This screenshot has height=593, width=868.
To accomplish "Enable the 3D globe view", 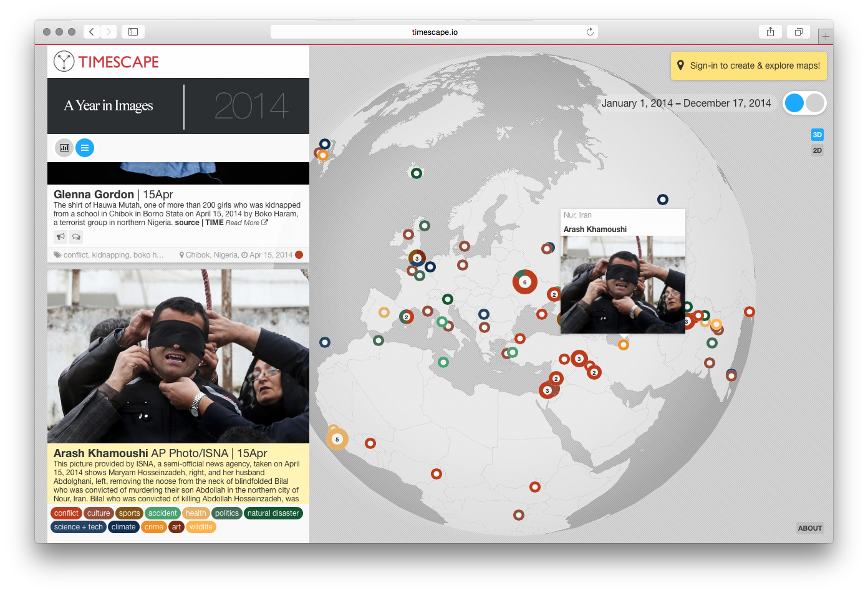I will pos(817,135).
